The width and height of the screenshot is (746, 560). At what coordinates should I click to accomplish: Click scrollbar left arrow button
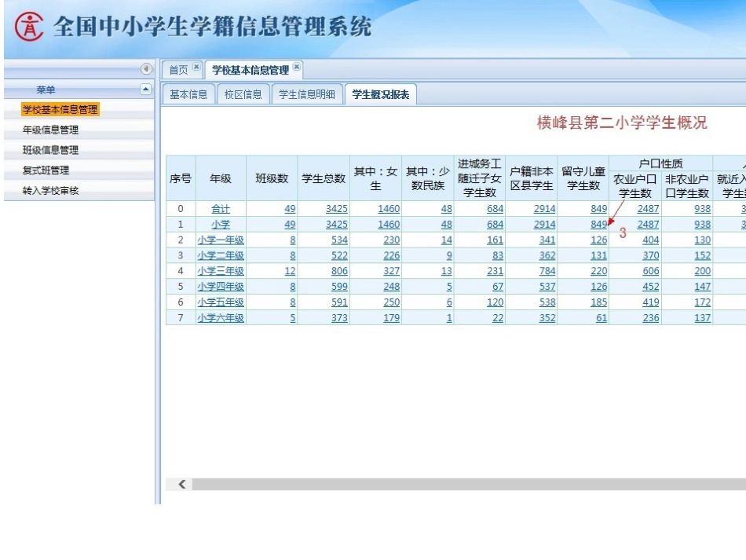(181, 485)
